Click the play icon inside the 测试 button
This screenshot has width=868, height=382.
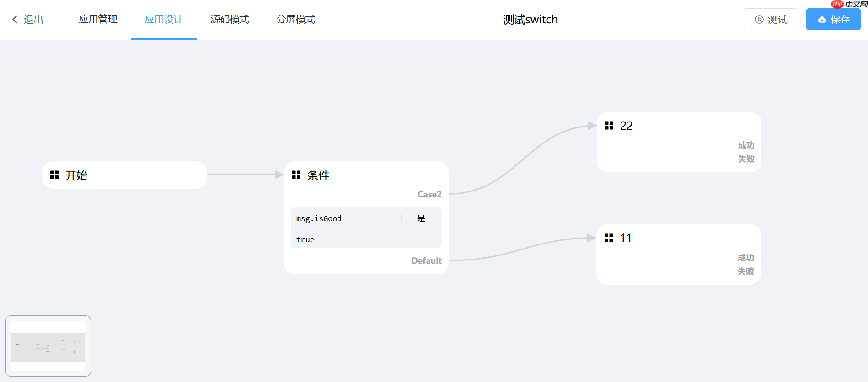[x=759, y=19]
